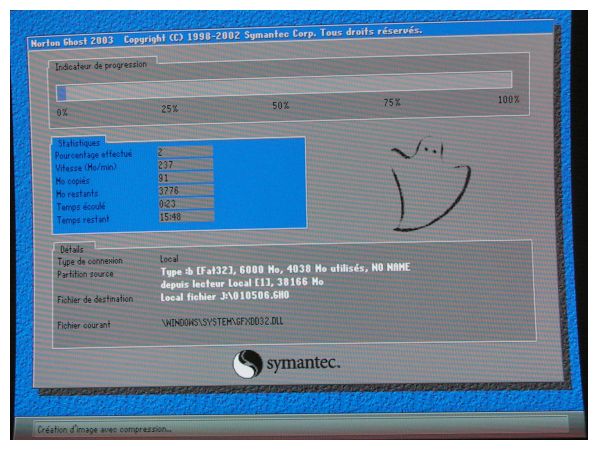Click the 'Type :b [Fat32], 6000 Mo' line
The height and width of the screenshot is (450, 598).
pyautogui.click(x=285, y=269)
